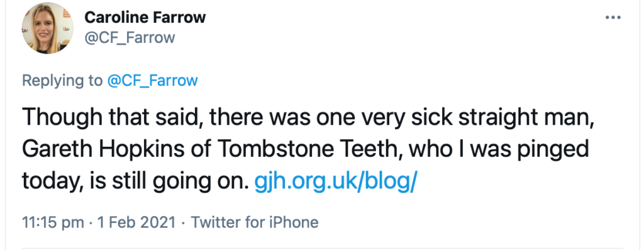Open the @CF_Farrow mention in the reply line
The width and height of the screenshot is (644, 250).
[152, 80]
